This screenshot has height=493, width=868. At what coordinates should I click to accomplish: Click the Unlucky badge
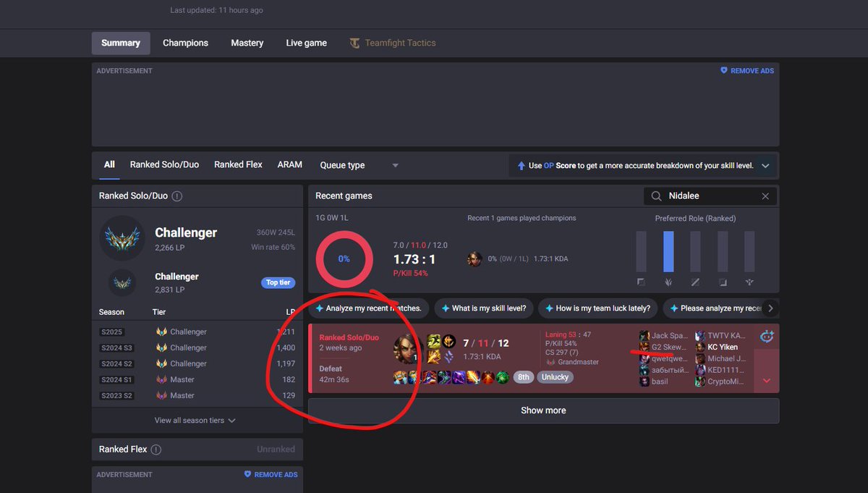tap(555, 377)
